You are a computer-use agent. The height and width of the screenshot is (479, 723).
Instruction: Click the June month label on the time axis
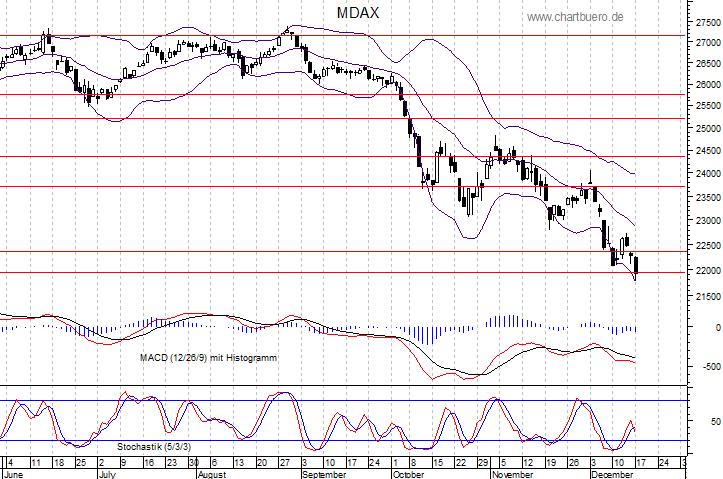[x=14, y=473]
